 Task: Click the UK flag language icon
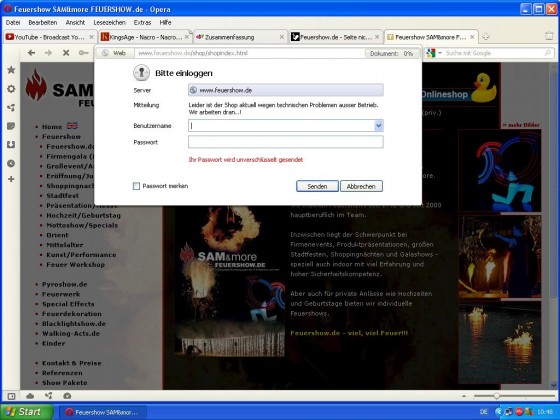(x=72, y=126)
